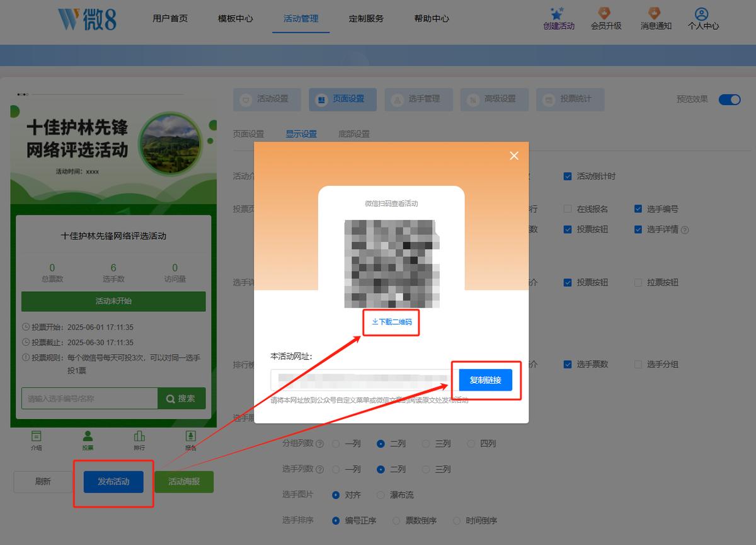Click the 活动未开始 status bar
756x545 pixels.
point(113,301)
